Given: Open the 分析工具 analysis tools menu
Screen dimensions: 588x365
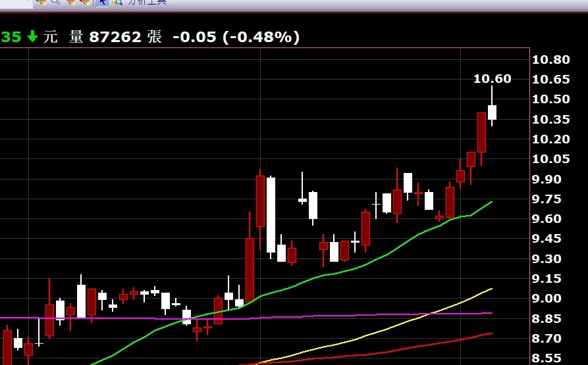Looking at the screenshot, I should click(x=147, y=2).
